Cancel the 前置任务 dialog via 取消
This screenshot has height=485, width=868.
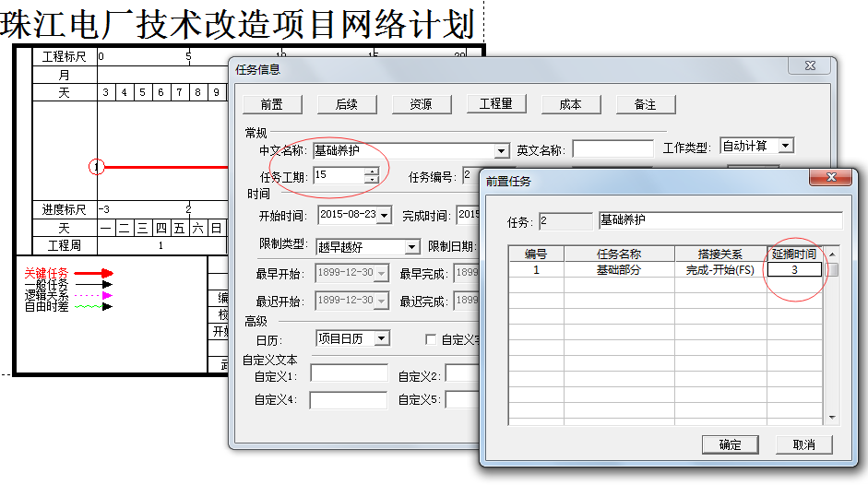click(x=803, y=444)
